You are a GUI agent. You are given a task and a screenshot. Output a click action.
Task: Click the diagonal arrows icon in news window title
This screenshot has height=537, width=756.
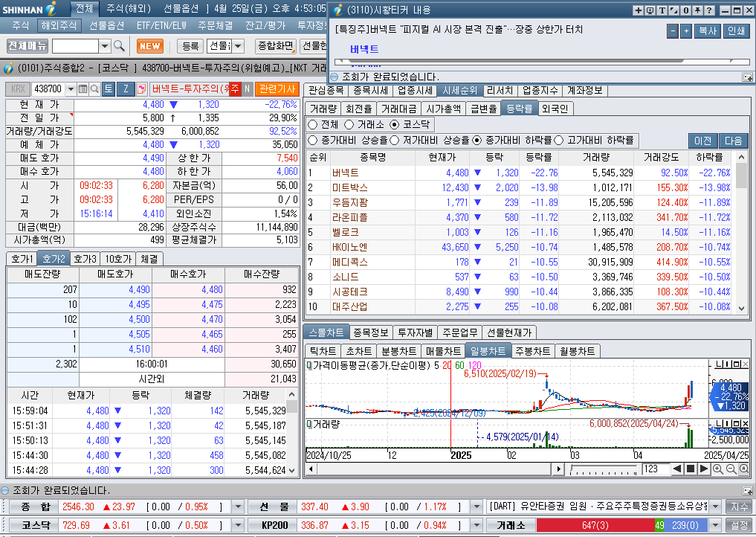(x=673, y=10)
